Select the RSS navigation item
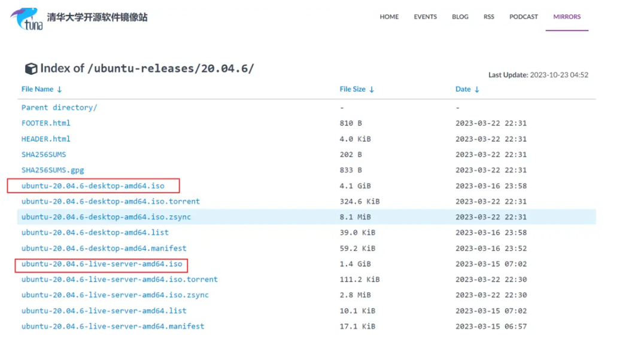644x348 pixels. coord(489,17)
